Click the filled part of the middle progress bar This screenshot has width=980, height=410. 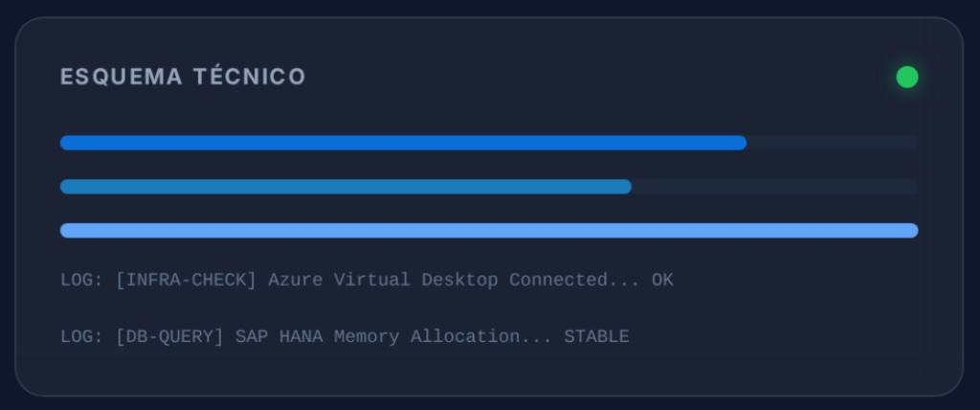tap(345, 187)
